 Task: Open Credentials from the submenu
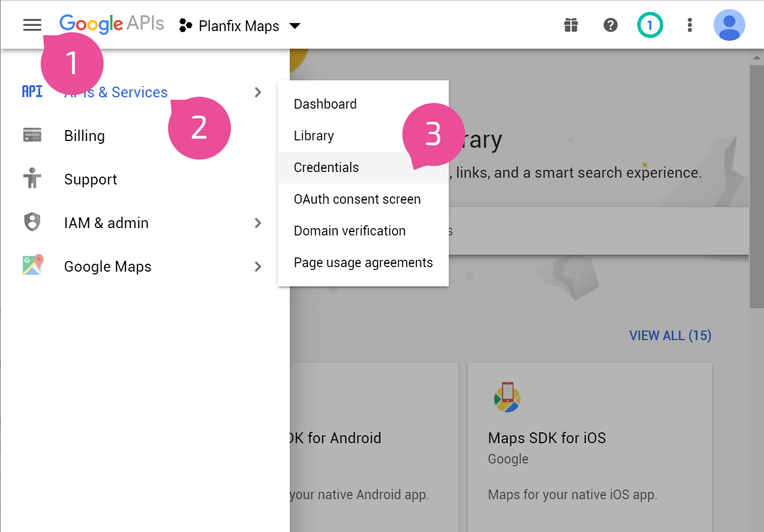point(363,168)
